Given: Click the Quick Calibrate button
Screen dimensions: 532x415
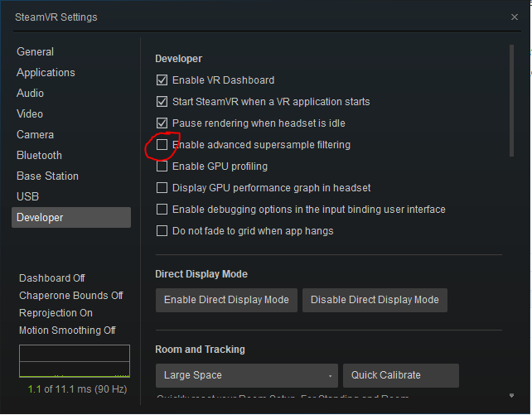Looking at the screenshot, I should 401,375.
